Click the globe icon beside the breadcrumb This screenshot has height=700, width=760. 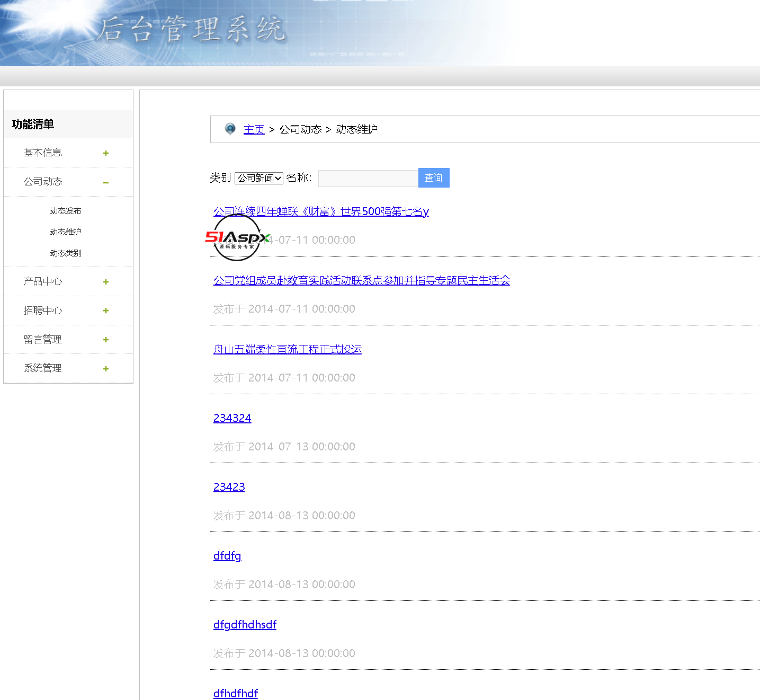(230, 129)
